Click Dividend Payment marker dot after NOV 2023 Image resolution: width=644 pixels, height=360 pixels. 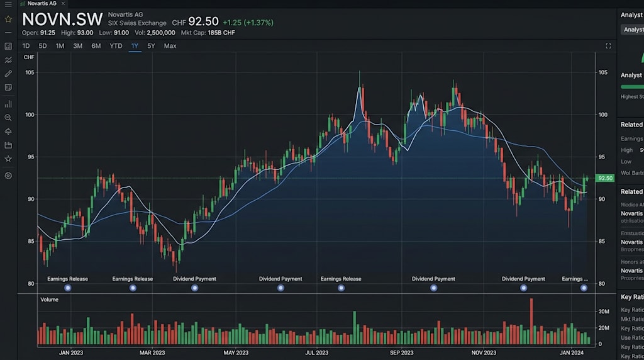tap(523, 288)
